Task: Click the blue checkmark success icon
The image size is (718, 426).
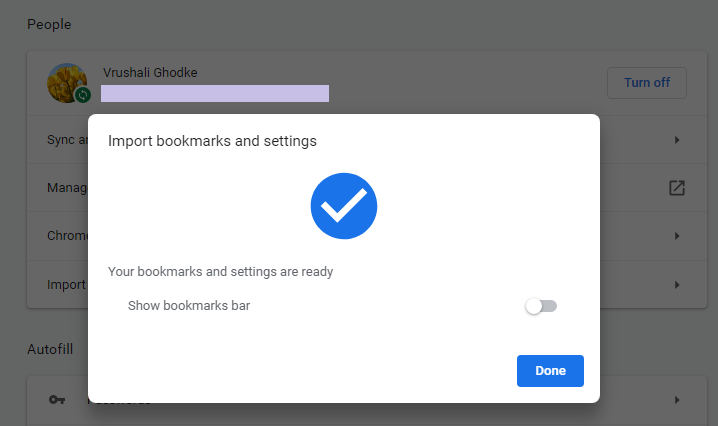Action: [x=343, y=206]
